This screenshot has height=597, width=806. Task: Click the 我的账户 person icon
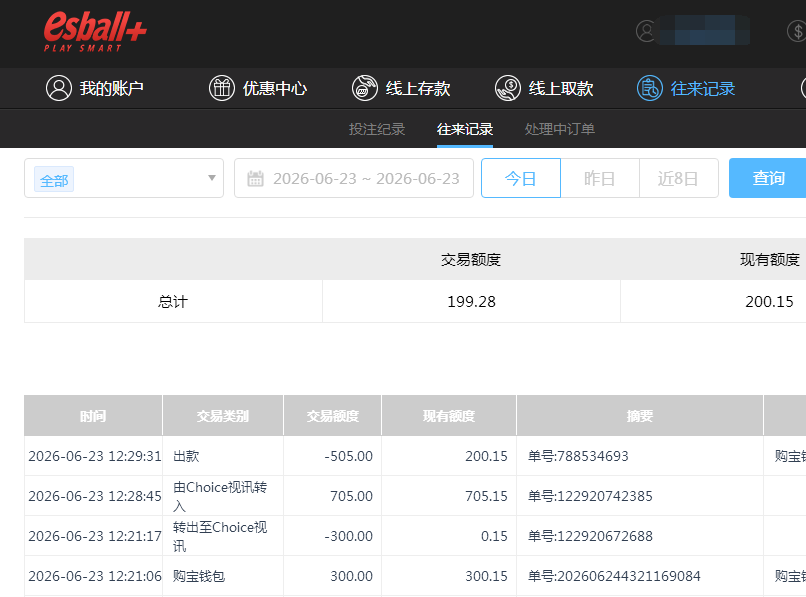click(x=59, y=88)
